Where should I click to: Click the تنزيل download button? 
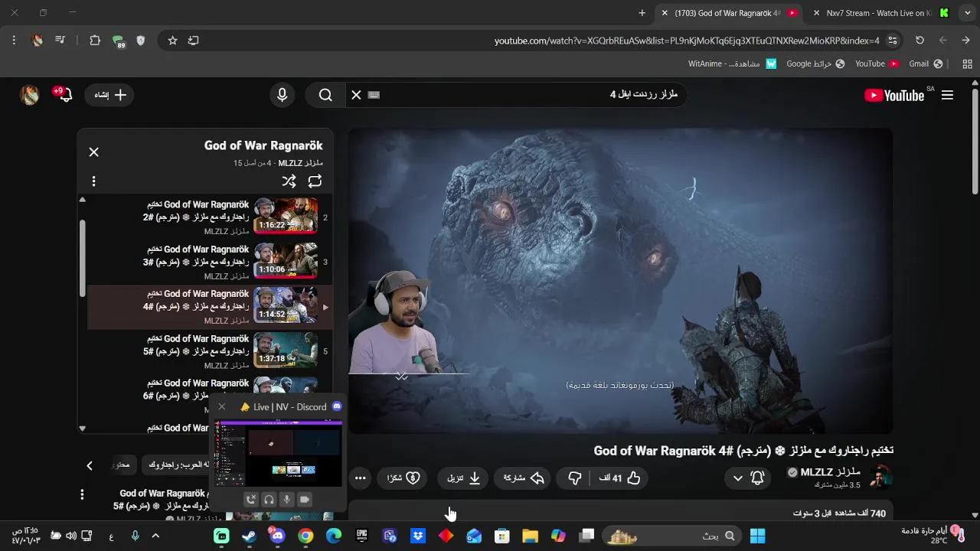(463, 478)
